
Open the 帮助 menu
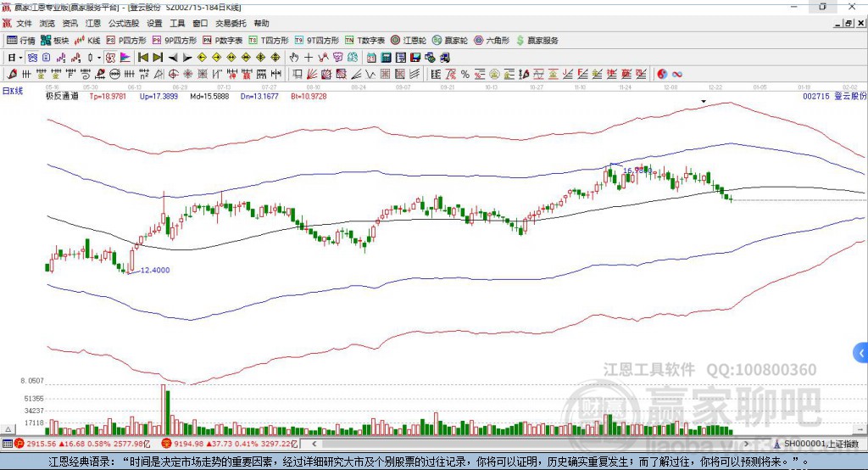point(261,23)
